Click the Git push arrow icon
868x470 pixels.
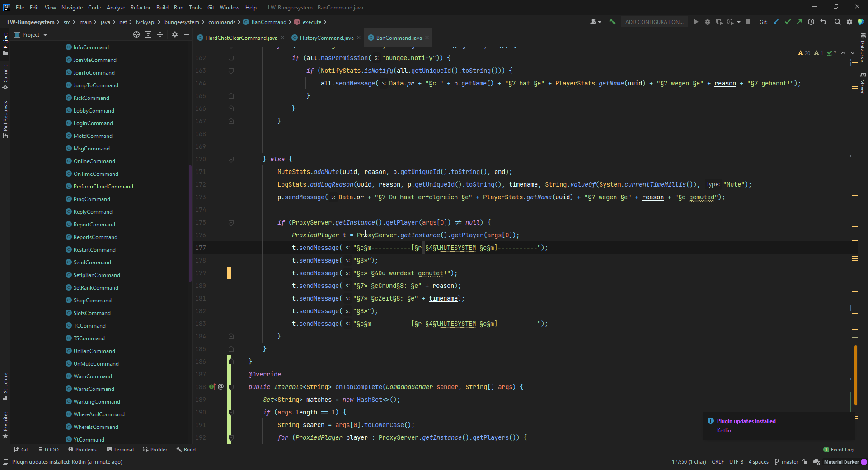[799, 22]
